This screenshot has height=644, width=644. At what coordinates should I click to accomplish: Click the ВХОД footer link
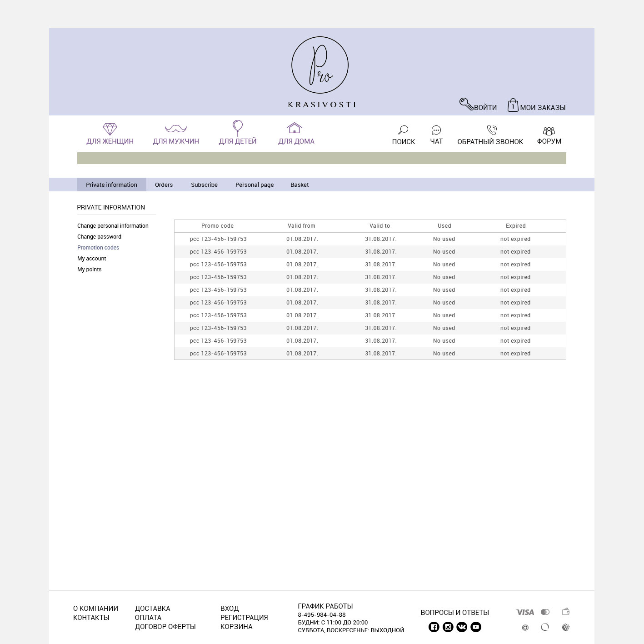point(230,609)
